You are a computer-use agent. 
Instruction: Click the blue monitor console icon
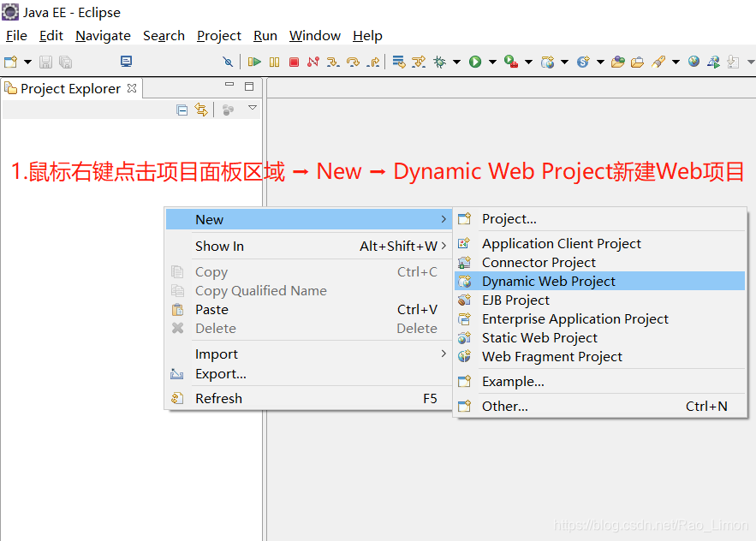[127, 62]
